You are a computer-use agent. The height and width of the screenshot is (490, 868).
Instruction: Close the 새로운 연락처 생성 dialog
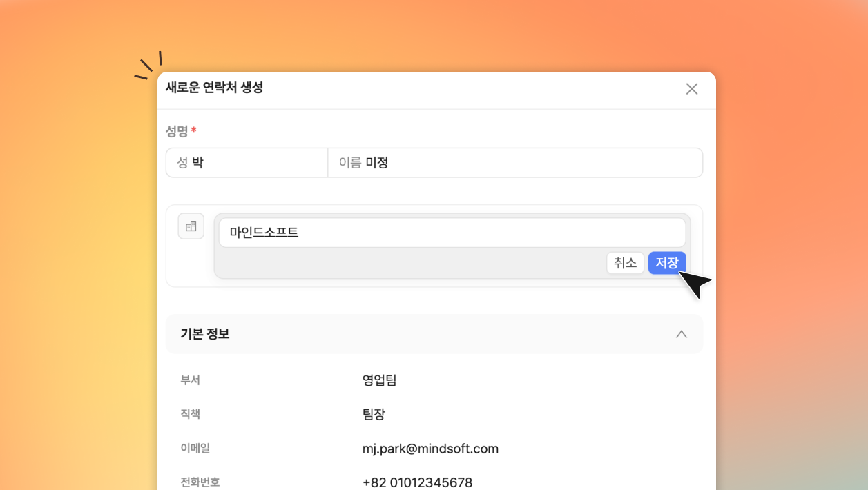coord(691,89)
